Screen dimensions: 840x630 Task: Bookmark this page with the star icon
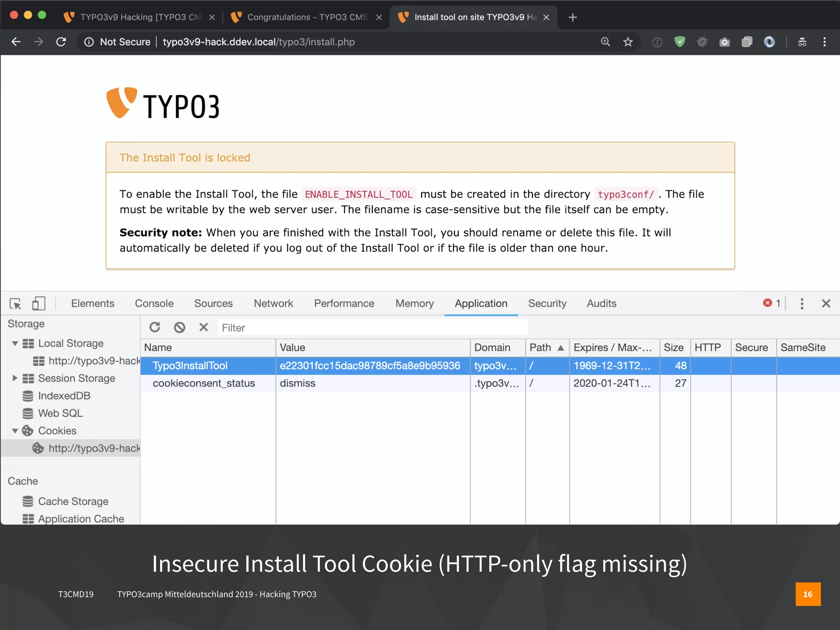click(628, 42)
